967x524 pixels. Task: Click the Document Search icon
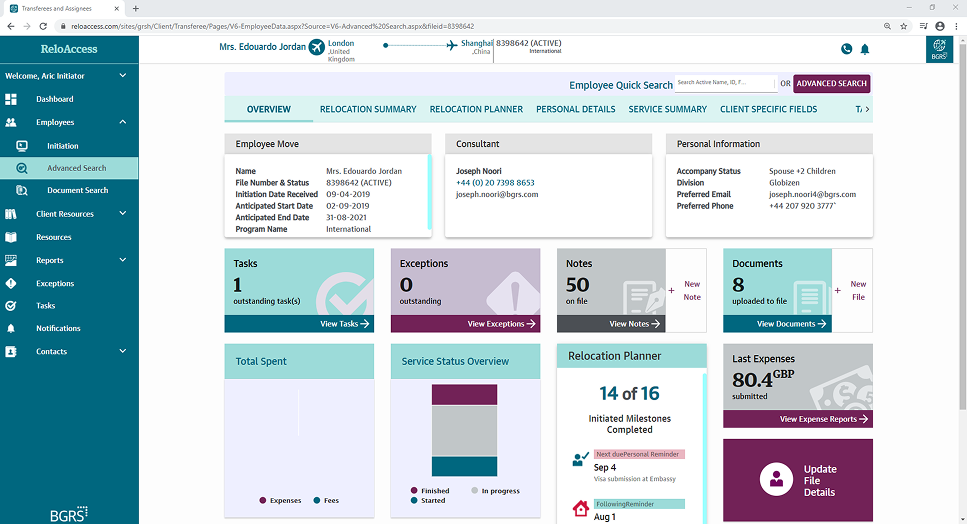pyautogui.click(x=22, y=190)
